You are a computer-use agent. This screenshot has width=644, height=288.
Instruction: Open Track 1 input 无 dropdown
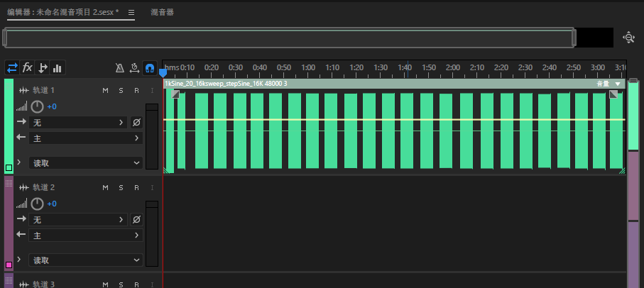[78, 122]
